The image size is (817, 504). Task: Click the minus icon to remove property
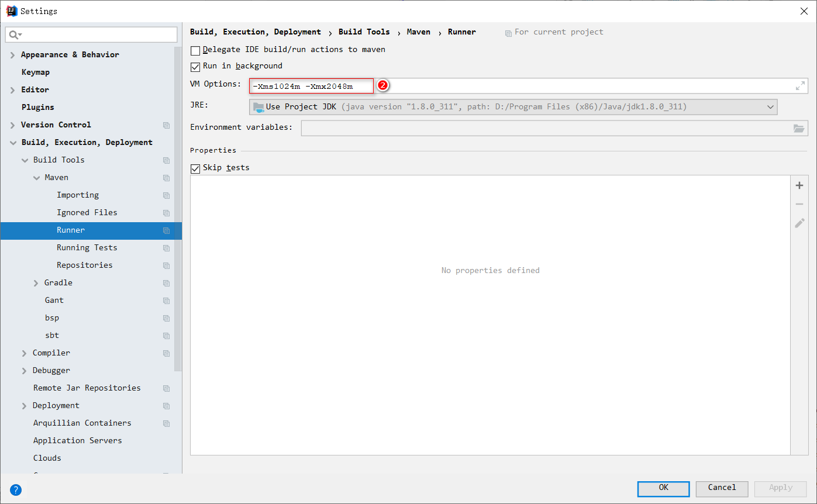click(799, 204)
